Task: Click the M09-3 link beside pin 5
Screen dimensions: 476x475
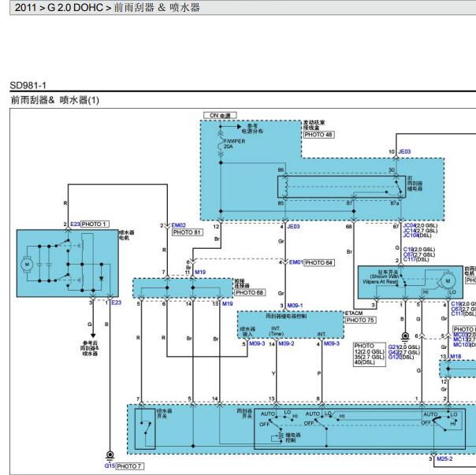Action: tap(257, 343)
